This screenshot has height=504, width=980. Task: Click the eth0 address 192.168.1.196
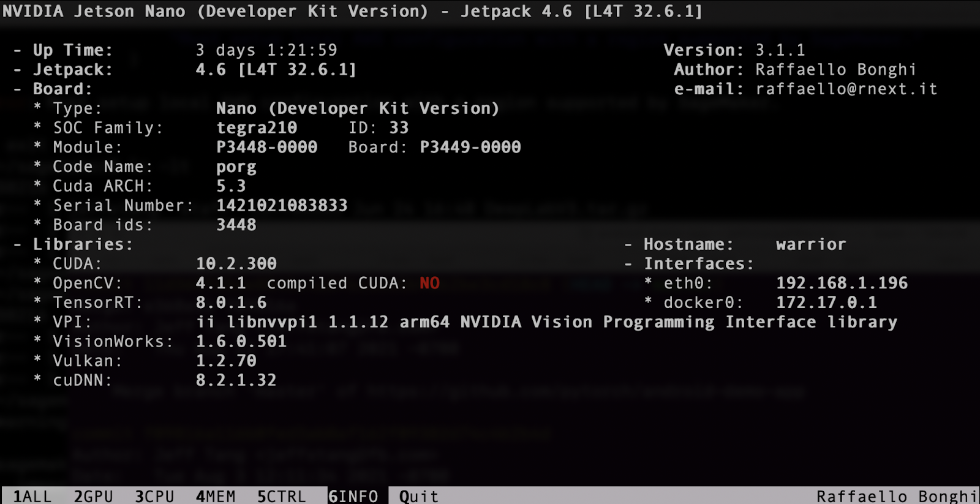[x=842, y=283]
